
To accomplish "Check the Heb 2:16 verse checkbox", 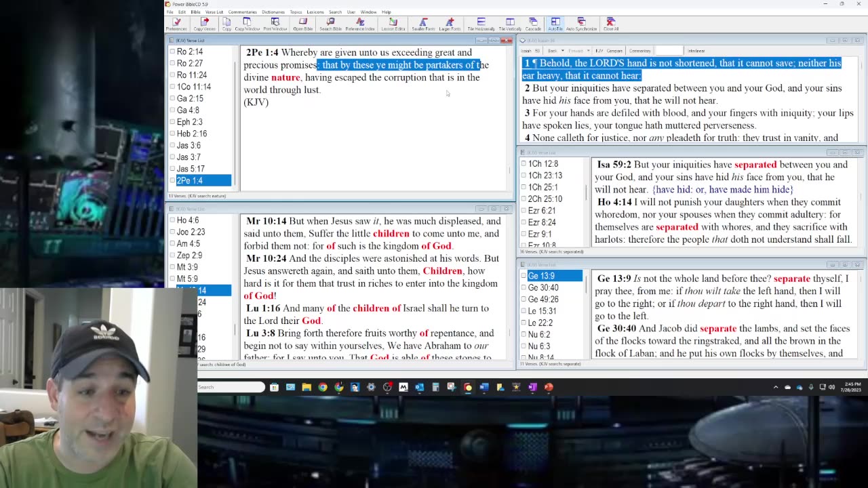I will [172, 134].
